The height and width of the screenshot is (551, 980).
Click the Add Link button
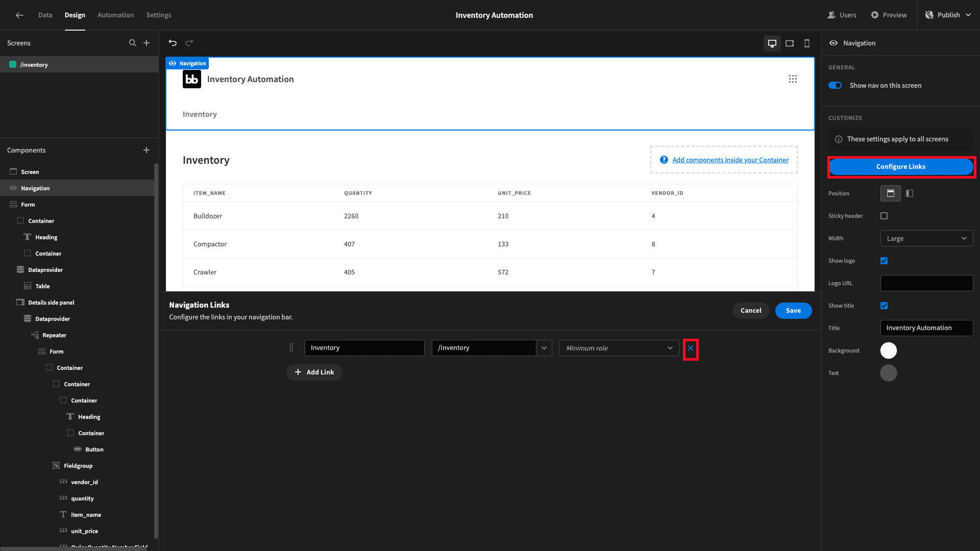point(314,372)
